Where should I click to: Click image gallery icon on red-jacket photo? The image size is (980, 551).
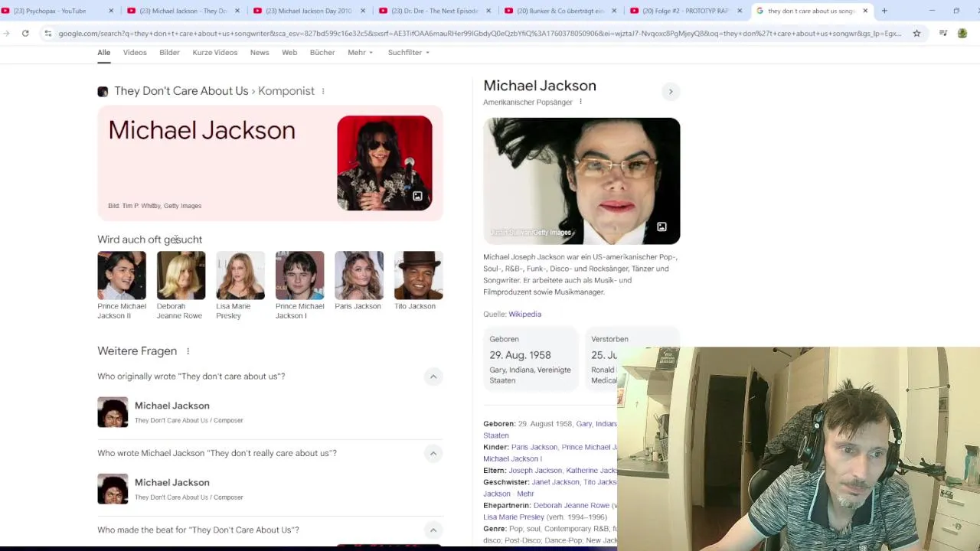(x=417, y=196)
